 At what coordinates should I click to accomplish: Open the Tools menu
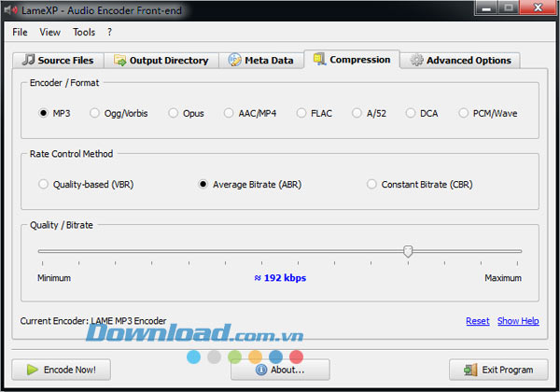[x=84, y=32]
